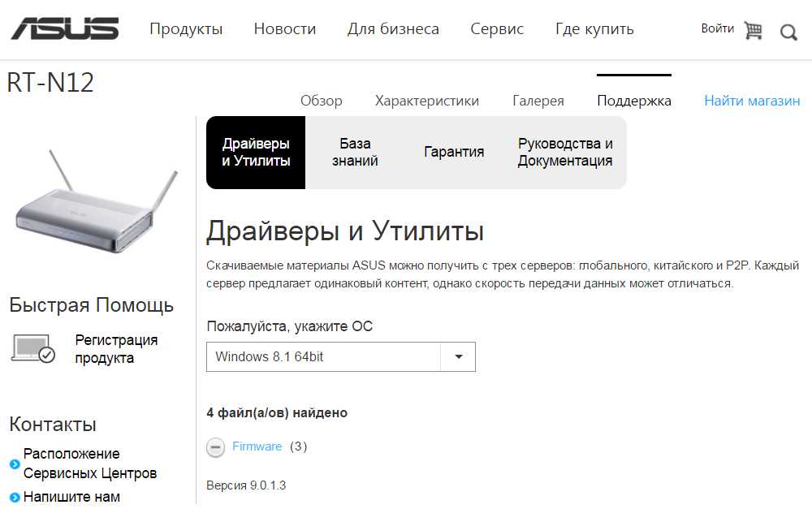Click the Войти login link
This screenshot has width=812, height=509.
tap(717, 28)
